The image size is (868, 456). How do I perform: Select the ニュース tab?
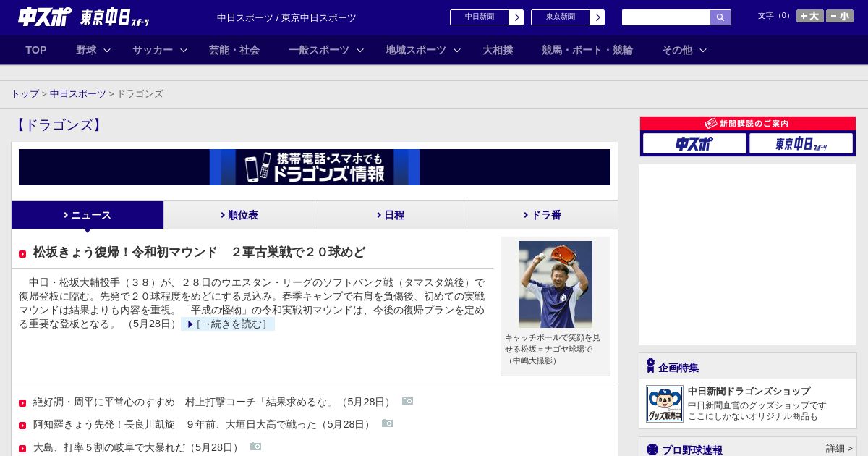click(88, 215)
